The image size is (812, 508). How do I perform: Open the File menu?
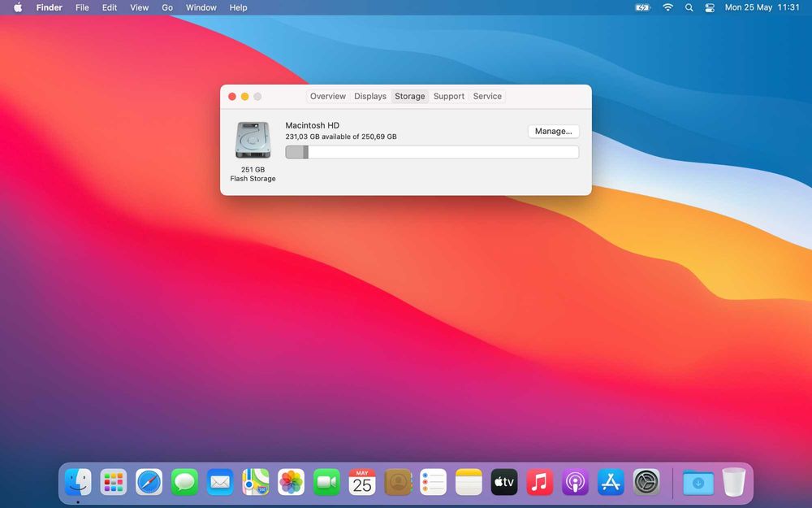coord(82,7)
